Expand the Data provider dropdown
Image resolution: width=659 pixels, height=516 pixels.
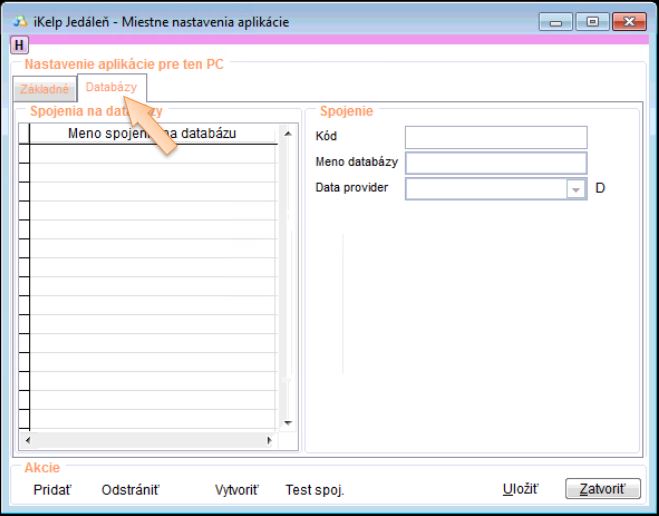click(575, 188)
